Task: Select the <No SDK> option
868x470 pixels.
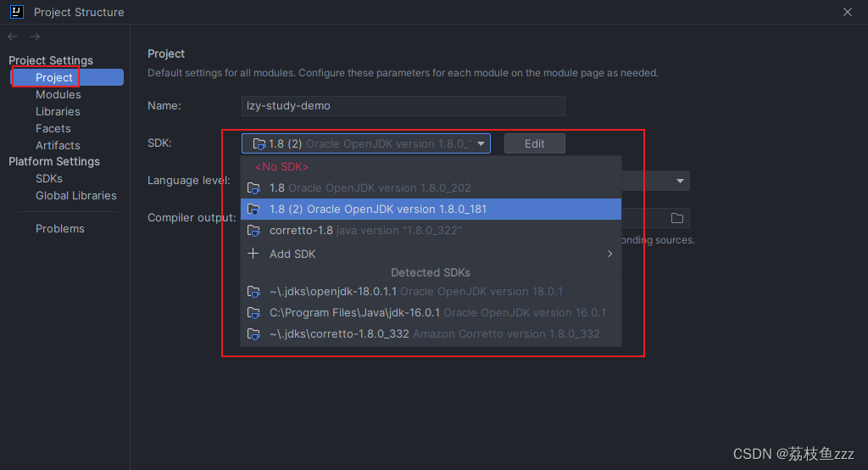Action: [431, 167]
